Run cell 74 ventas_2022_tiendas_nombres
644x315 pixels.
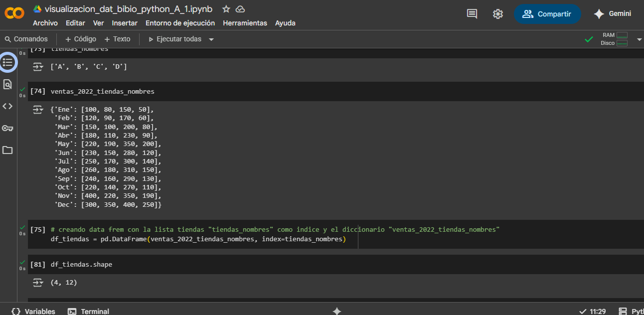(x=38, y=92)
